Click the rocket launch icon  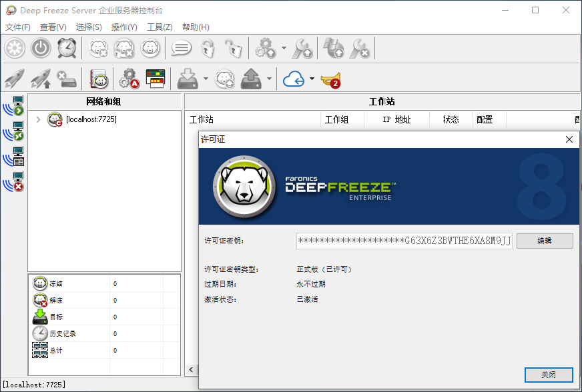(x=15, y=79)
